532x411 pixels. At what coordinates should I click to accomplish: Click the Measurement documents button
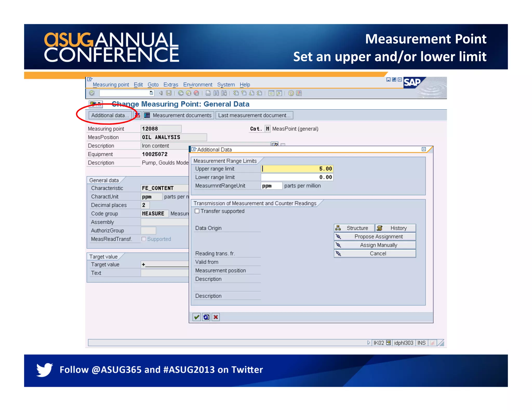[x=178, y=115]
